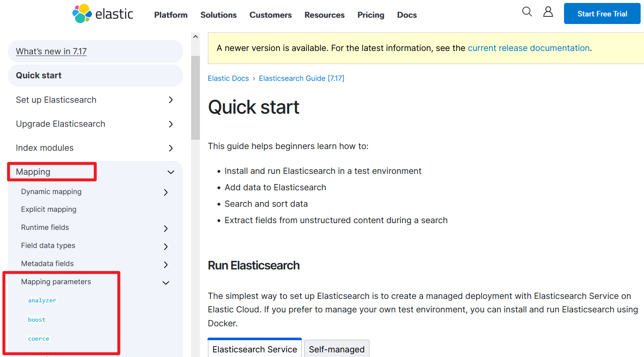Open the Docs menu item
This screenshot has height=357, width=644.
(x=407, y=15)
